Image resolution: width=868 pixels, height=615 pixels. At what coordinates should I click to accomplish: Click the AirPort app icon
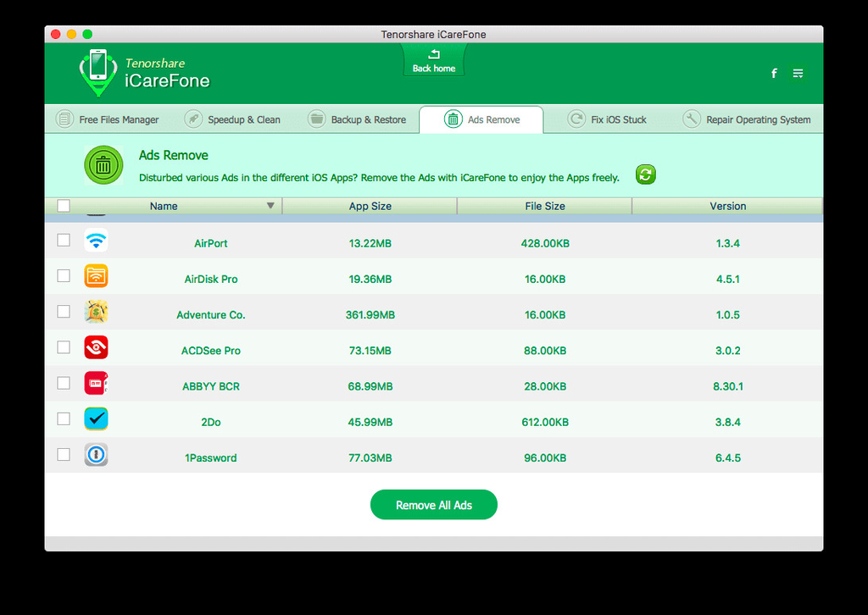pos(97,241)
